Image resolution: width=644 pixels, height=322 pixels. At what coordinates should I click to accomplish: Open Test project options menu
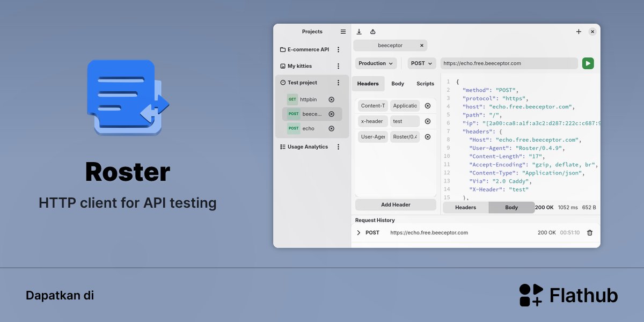[338, 83]
